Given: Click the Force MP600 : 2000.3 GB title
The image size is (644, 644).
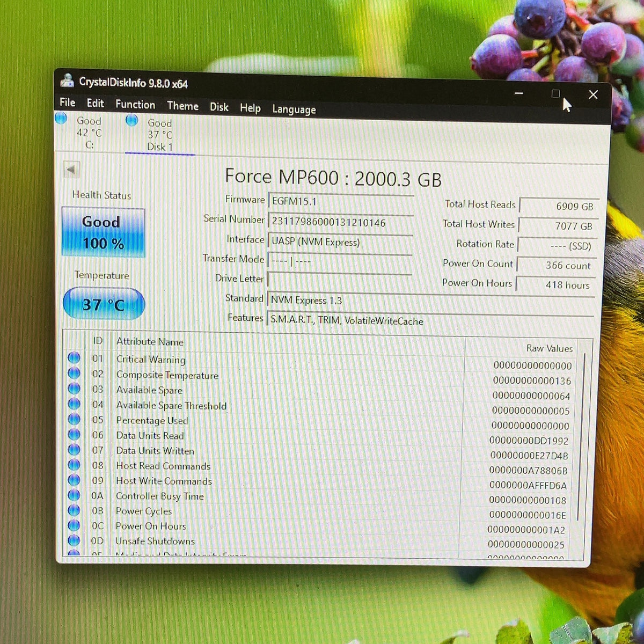Looking at the screenshot, I should coord(333,178).
